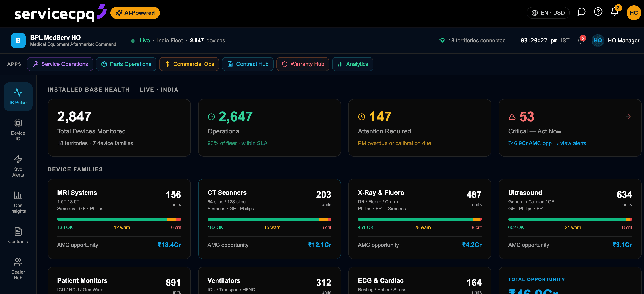Click the '28 warn' X-Ray count
The height and width of the screenshot is (294, 644).
(x=423, y=228)
